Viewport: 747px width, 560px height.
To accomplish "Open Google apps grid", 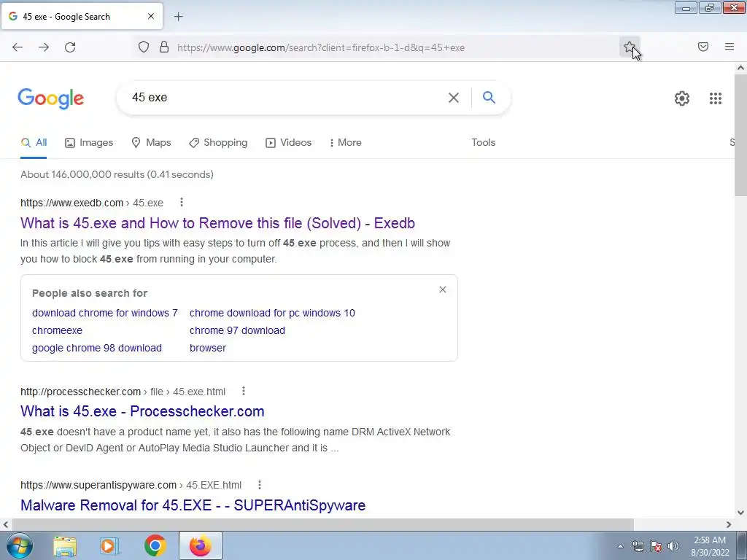I will click(x=715, y=98).
